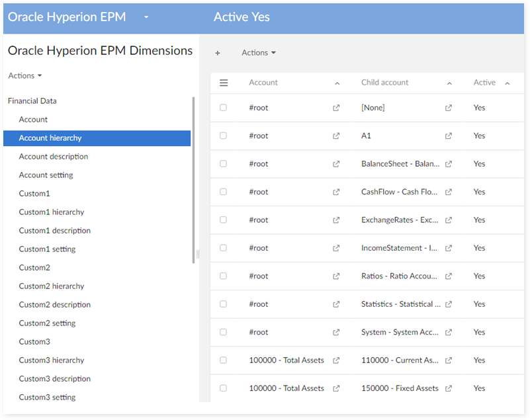530x420 pixels.
Task: Click the panel splitter handle between panes
Action: click(x=198, y=254)
